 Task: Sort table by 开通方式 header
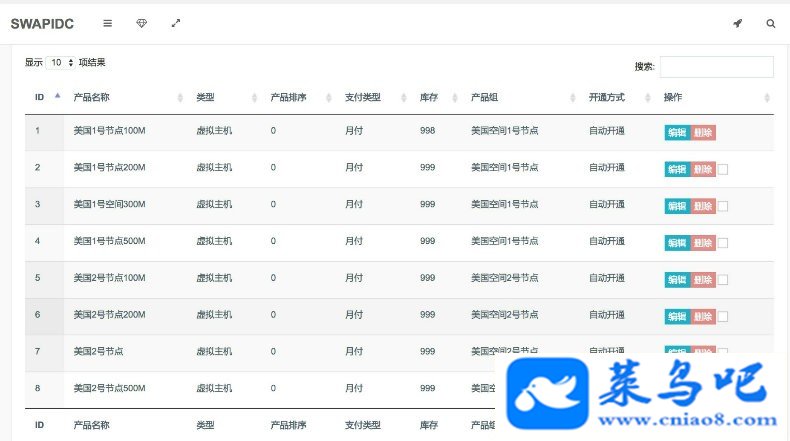(x=607, y=97)
